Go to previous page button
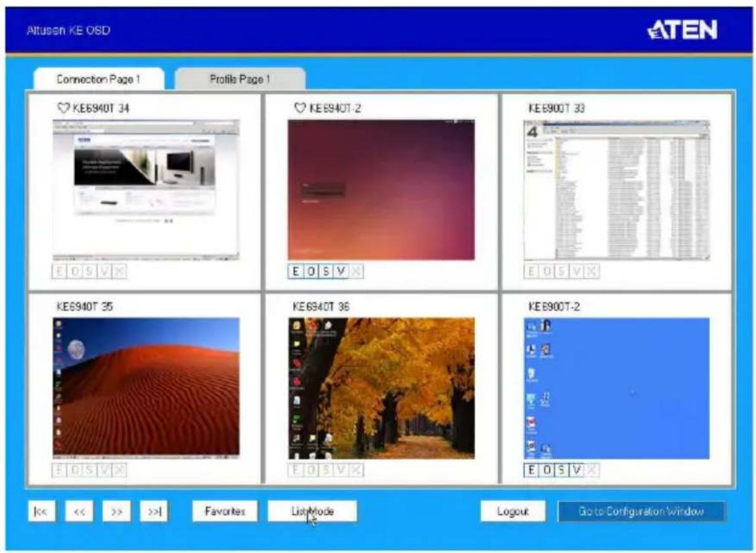 (x=79, y=512)
